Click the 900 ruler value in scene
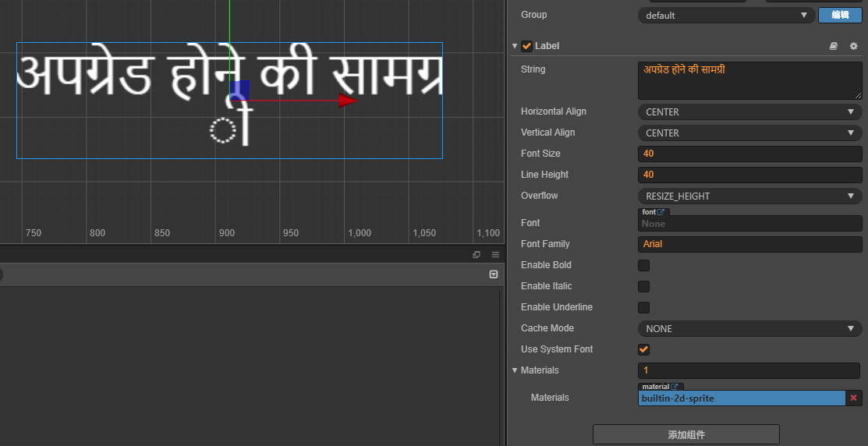The height and width of the screenshot is (446, 868). (x=226, y=233)
